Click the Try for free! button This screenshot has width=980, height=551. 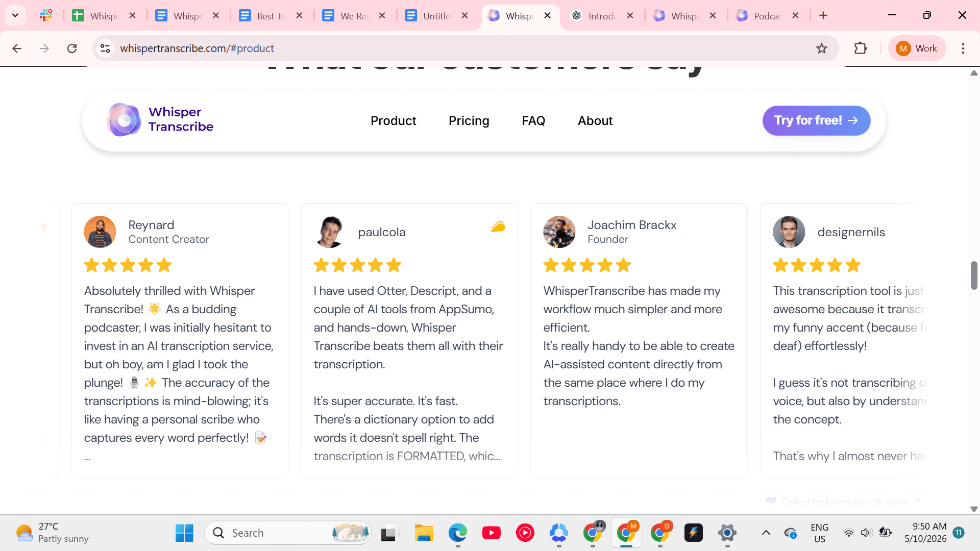(x=816, y=120)
